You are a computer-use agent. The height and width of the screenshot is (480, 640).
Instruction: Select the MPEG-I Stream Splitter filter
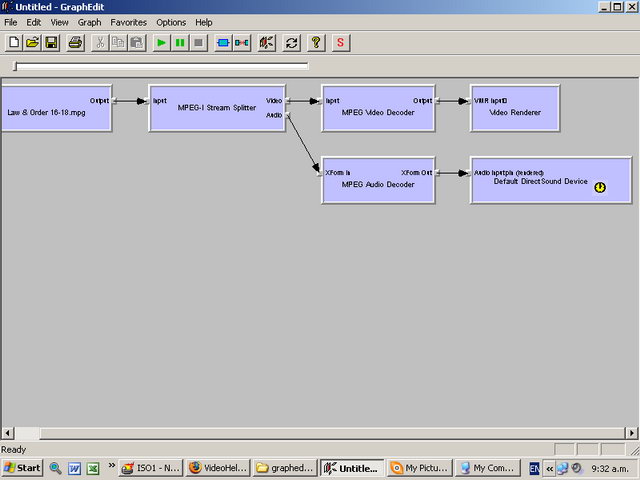(x=217, y=108)
